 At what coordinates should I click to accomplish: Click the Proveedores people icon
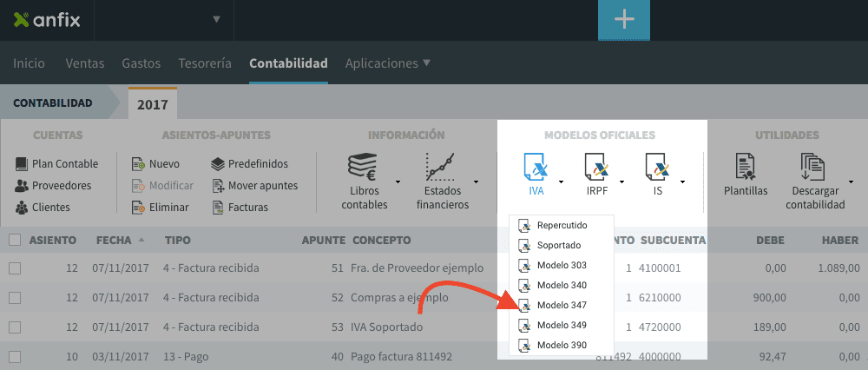click(22, 186)
